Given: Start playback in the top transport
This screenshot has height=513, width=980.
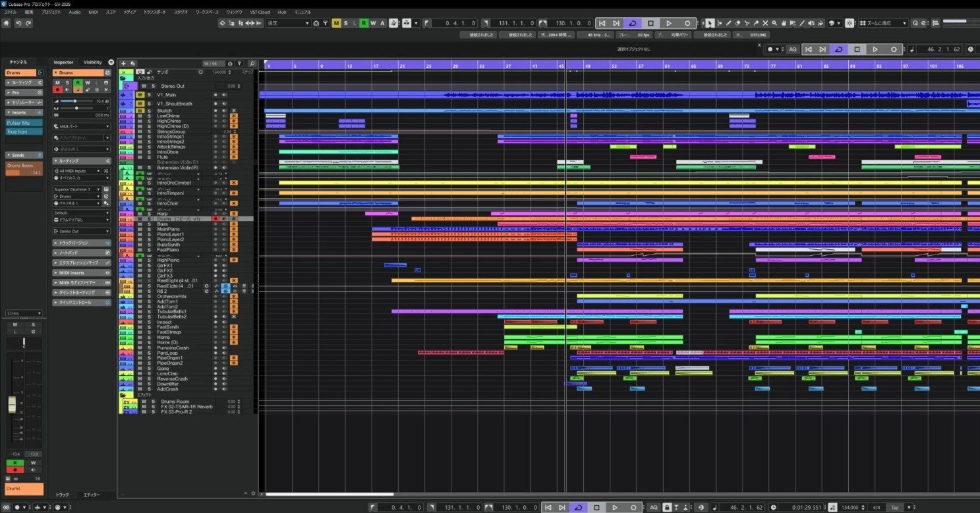Looking at the screenshot, I should pyautogui.click(x=669, y=23).
